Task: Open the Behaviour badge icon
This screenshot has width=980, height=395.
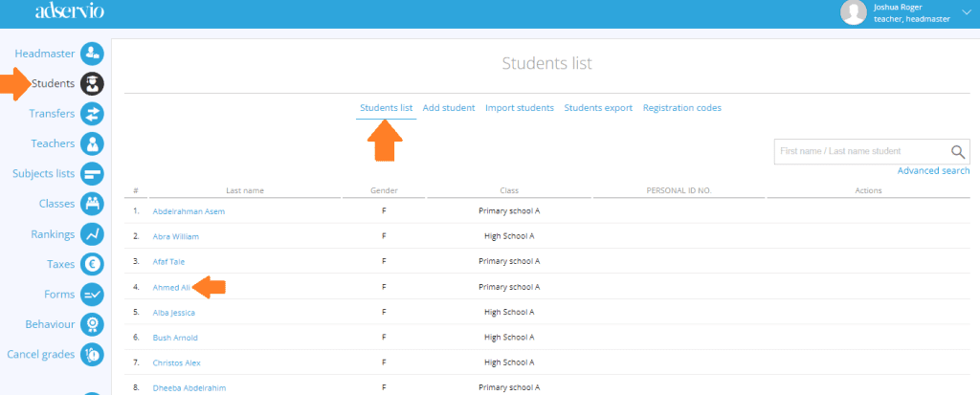Action: 92,325
